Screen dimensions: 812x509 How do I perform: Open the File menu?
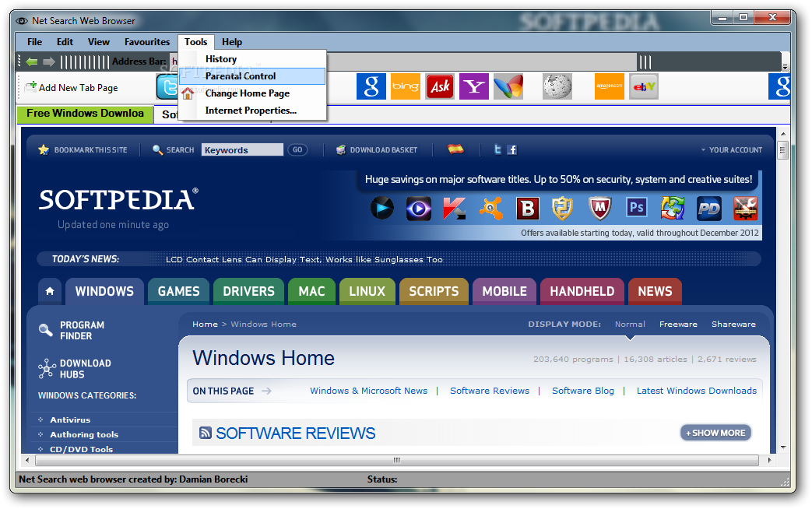coord(35,42)
